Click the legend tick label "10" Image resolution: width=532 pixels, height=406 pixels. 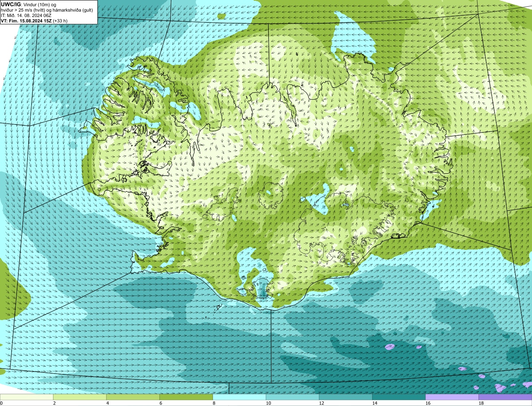click(x=268, y=403)
